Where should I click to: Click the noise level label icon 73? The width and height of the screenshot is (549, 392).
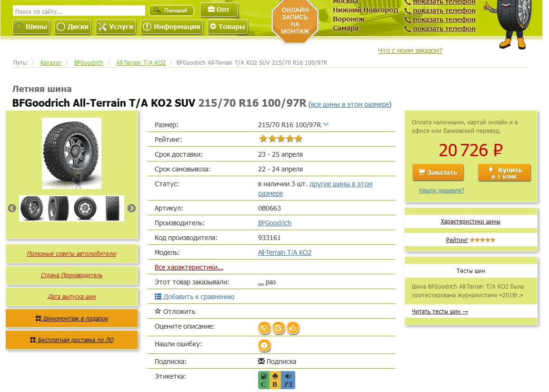(x=288, y=381)
